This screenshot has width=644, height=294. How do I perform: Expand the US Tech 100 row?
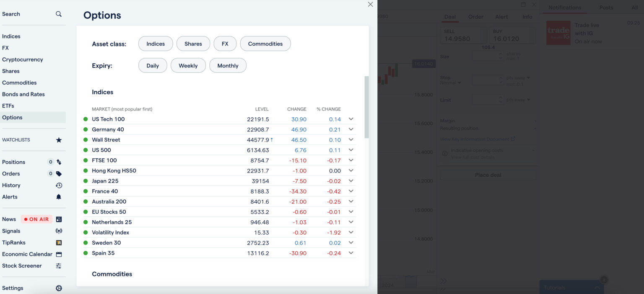(351, 119)
